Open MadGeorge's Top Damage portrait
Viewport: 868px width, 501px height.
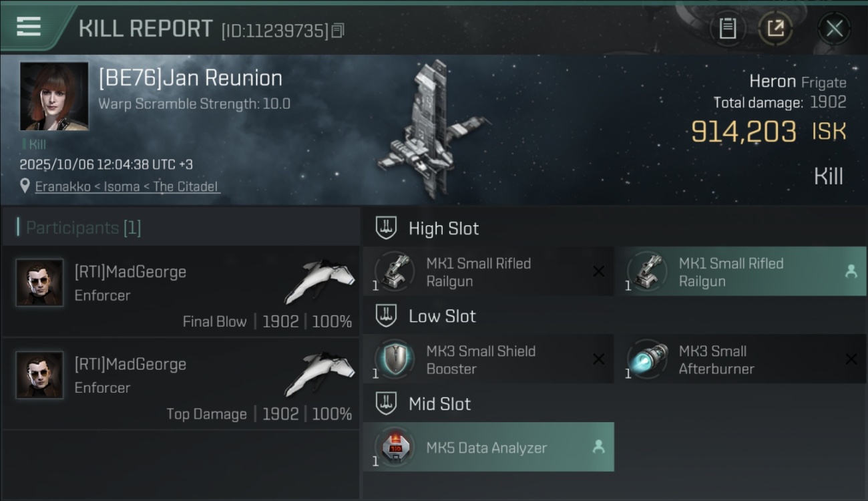pyautogui.click(x=40, y=375)
